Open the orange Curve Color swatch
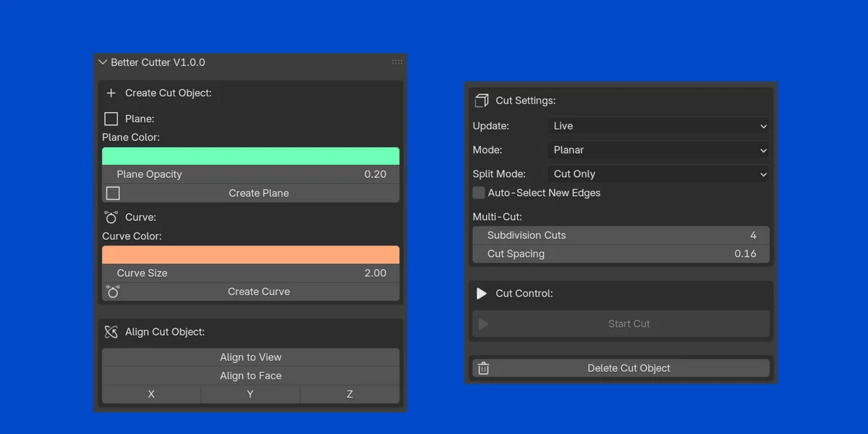This screenshot has width=868, height=434. tap(250, 255)
